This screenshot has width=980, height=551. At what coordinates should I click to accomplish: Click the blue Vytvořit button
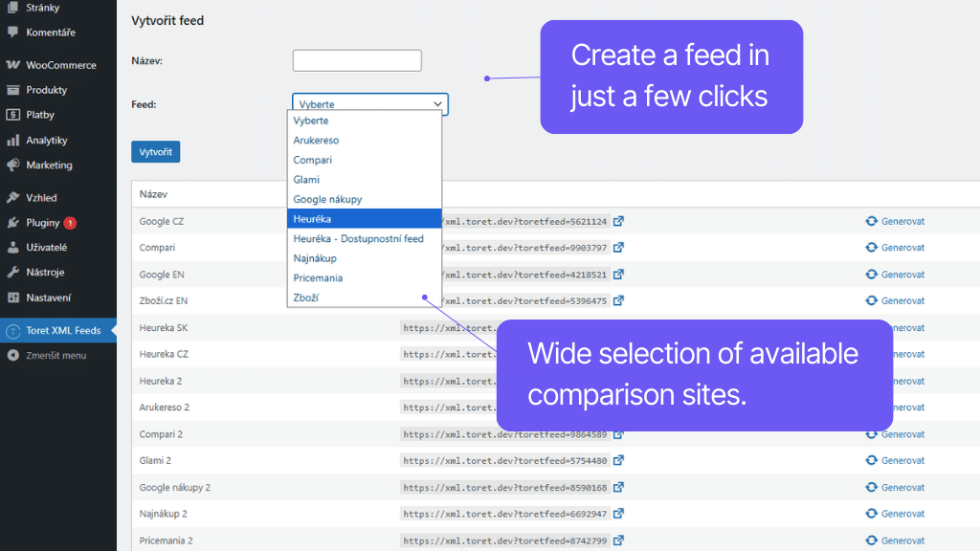[156, 152]
